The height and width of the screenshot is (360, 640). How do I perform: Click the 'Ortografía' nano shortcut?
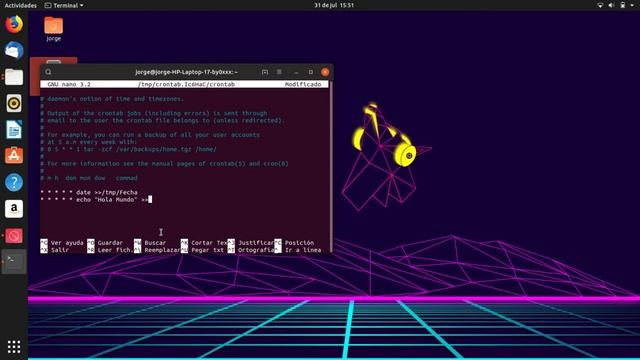(x=252, y=250)
